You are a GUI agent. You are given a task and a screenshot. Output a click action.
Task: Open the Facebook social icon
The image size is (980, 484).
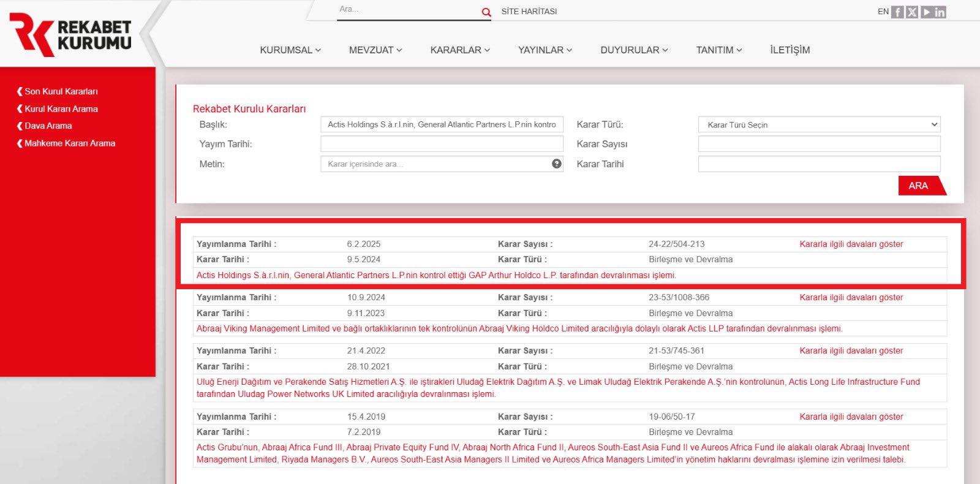897,12
